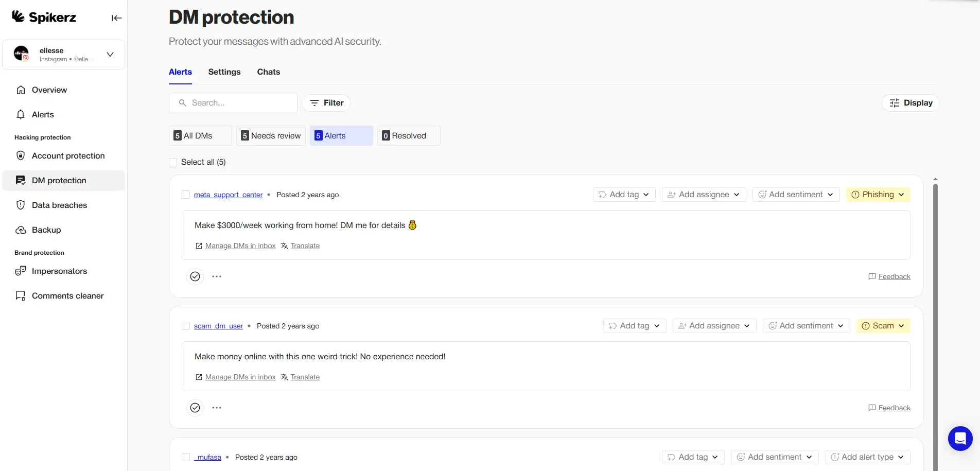This screenshot has width=980, height=471.
Task: Expand the ellesse account switcher chevron
Action: pyautogui.click(x=110, y=54)
